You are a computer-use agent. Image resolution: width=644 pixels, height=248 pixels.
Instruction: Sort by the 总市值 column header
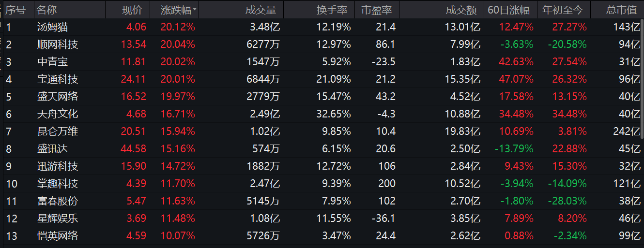tap(621, 10)
